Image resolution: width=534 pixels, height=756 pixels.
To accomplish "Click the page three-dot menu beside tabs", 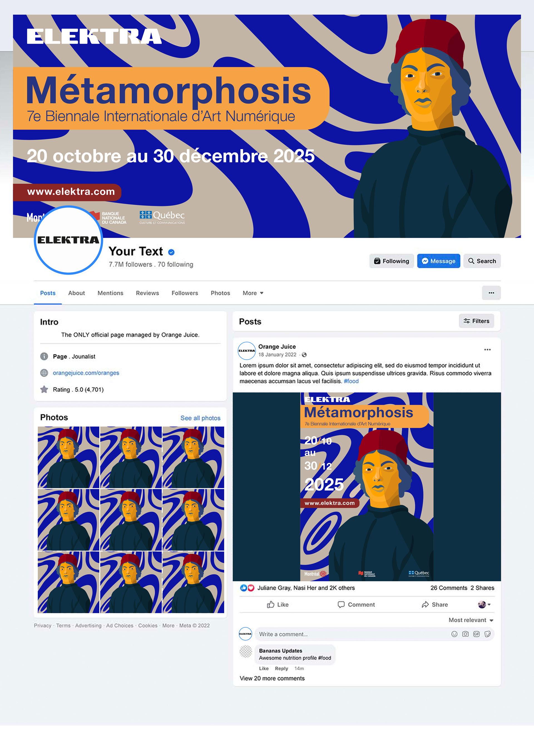I will 491,293.
